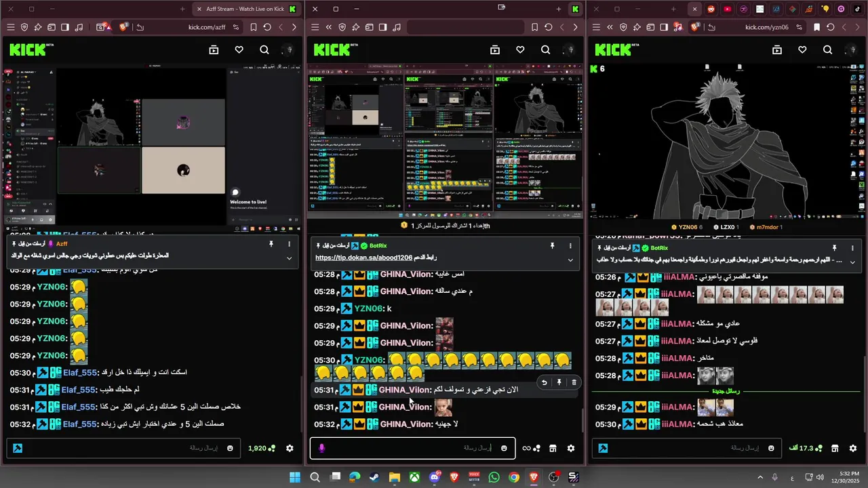868x488 pixels.
Task: Open channel shop icon in right chat
Action: click(x=835, y=448)
